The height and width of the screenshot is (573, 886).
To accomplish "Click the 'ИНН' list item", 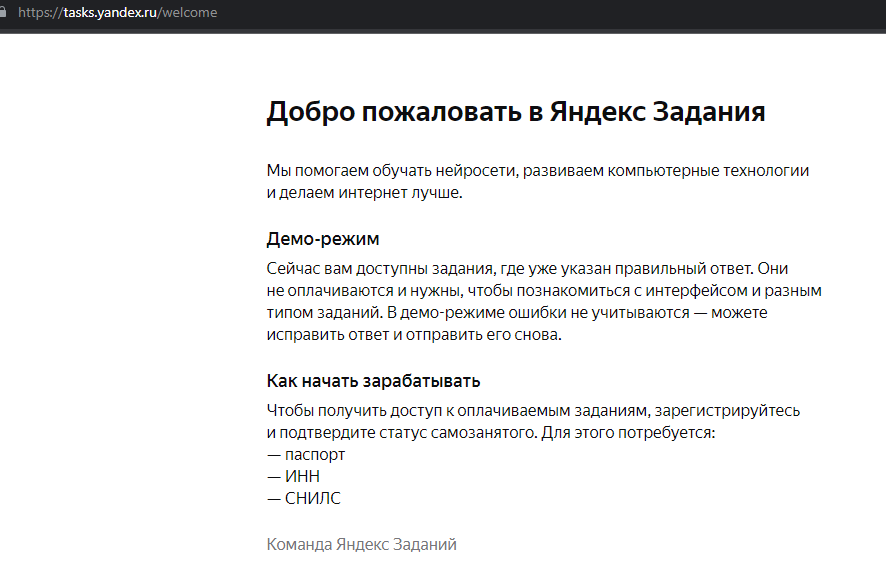I will click(x=302, y=476).
